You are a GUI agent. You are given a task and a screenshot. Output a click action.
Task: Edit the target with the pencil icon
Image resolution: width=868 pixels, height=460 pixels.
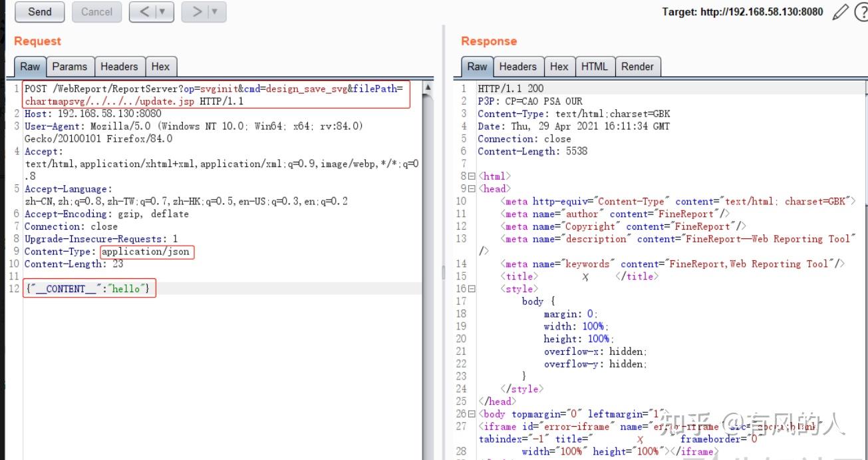click(840, 11)
